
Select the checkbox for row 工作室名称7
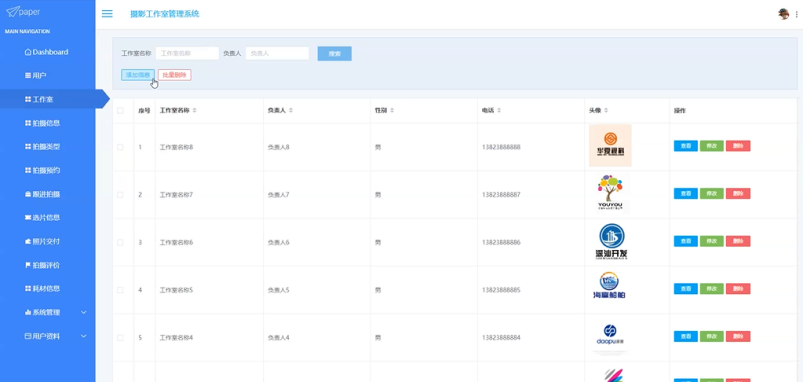(120, 195)
